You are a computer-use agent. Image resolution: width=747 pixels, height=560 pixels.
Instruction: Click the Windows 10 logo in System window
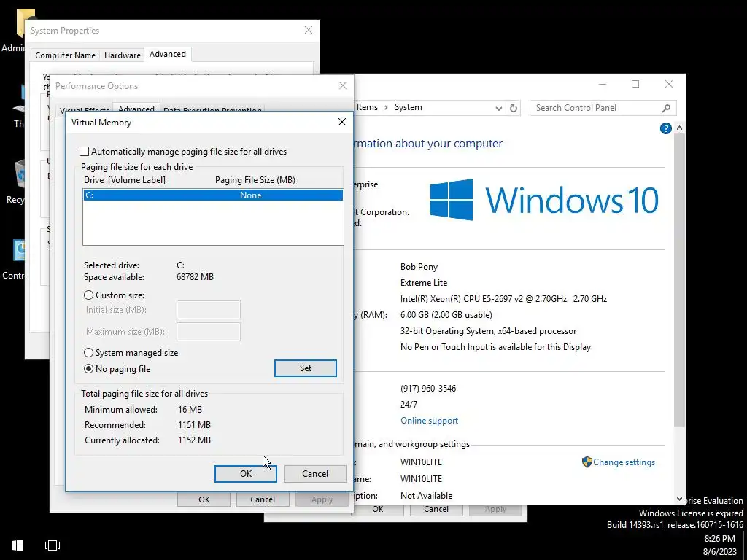544,200
